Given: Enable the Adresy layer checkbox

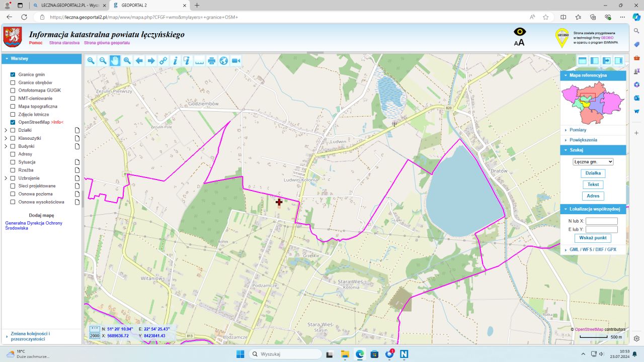Looking at the screenshot, I should click(x=13, y=154).
